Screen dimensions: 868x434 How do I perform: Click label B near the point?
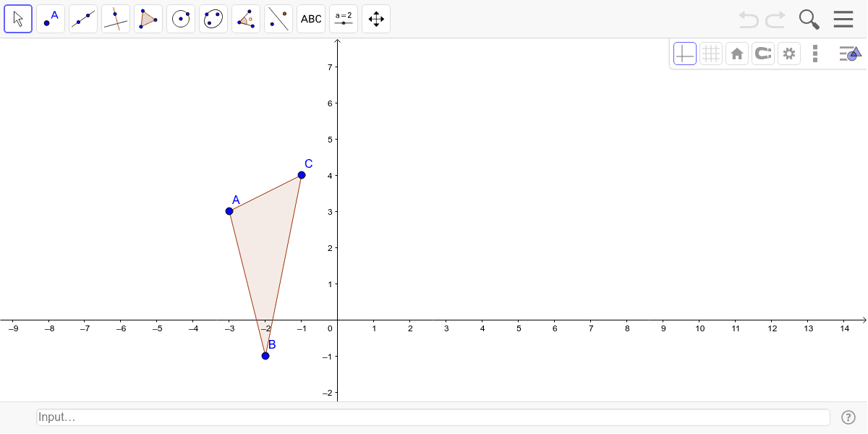pos(272,345)
